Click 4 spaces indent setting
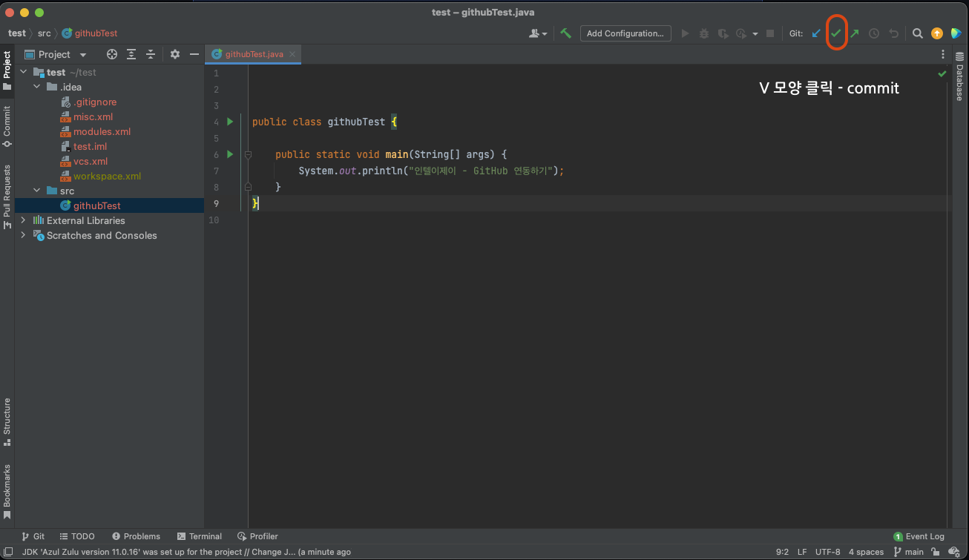Viewport: 969px width, 560px height. (866, 552)
